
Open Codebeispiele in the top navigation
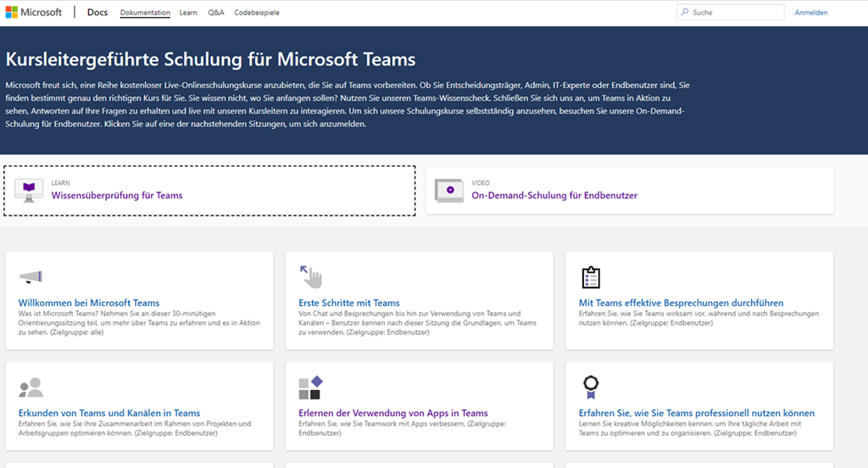pyautogui.click(x=257, y=12)
